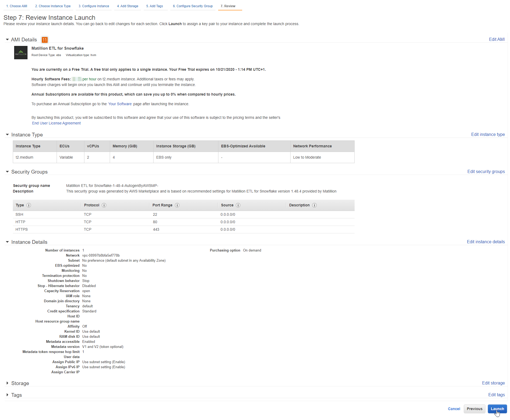Click Edit storage link
The width and height of the screenshot is (510, 420).
(x=493, y=383)
